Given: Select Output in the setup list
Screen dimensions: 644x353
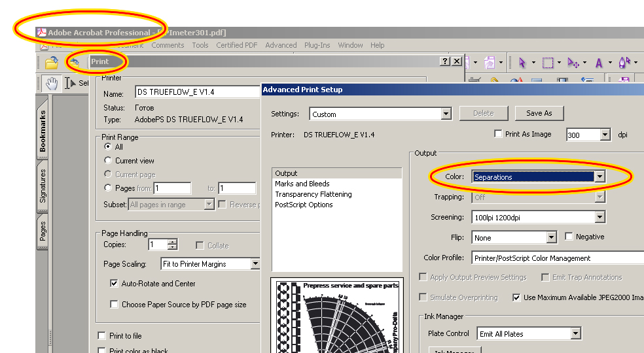Looking at the screenshot, I should tap(336, 173).
